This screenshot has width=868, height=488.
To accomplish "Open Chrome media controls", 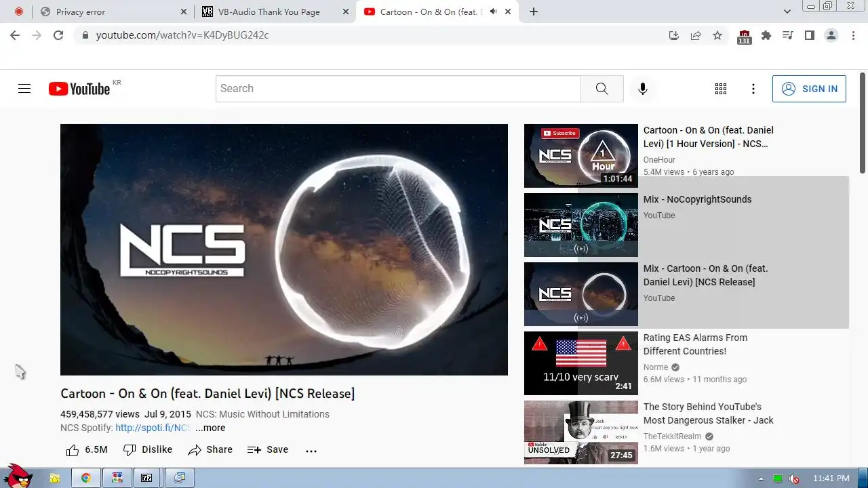I will (788, 35).
